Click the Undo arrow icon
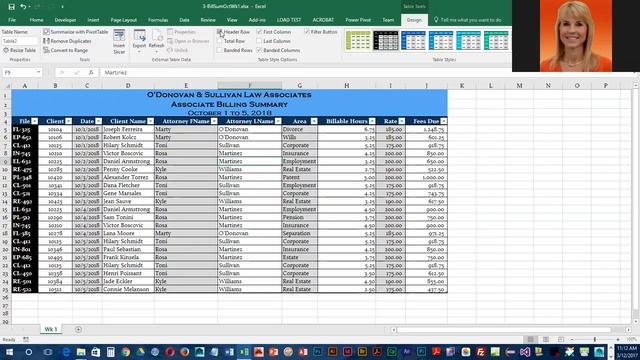The height and width of the screenshot is (360, 640). (23, 7)
